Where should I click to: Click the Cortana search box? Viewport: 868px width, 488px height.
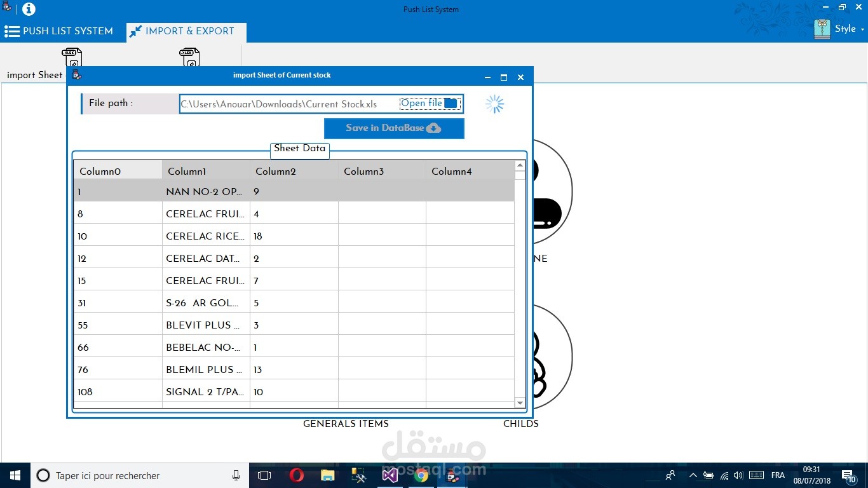(x=140, y=475)
